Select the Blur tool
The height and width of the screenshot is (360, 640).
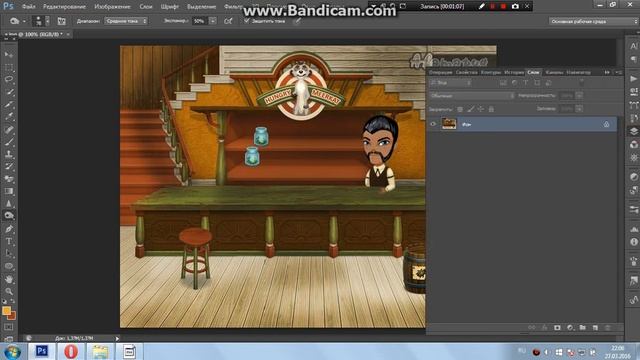click(x=9, y=203)
